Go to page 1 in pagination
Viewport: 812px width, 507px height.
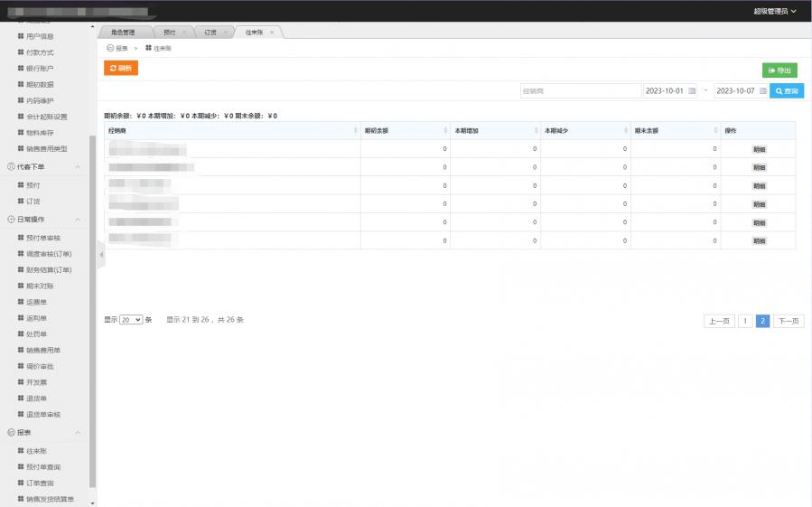744,321
